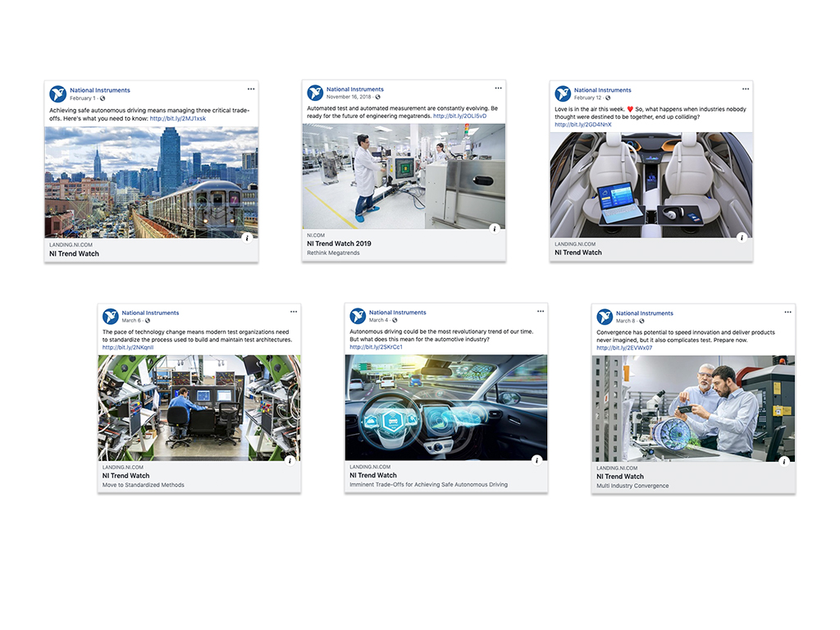The image size is (840, 630).
Task: Open the bit.ly/2MJ1xsk link
Action: pos(178,118)
